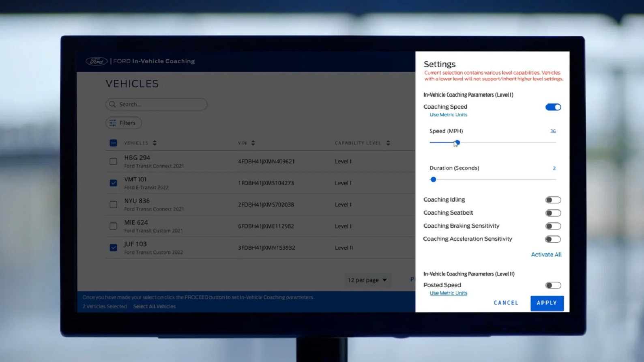
Task: Open the 12 per page dropdown
Action: point(367,280)
